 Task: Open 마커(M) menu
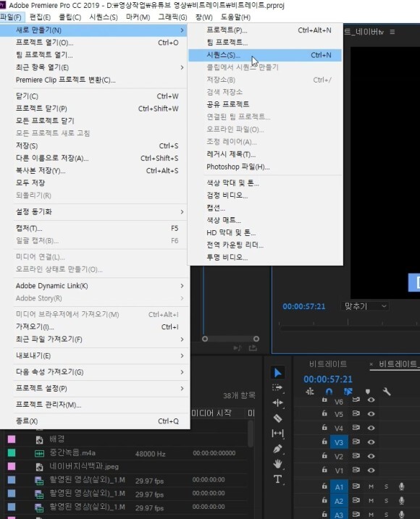click(138, 17)
